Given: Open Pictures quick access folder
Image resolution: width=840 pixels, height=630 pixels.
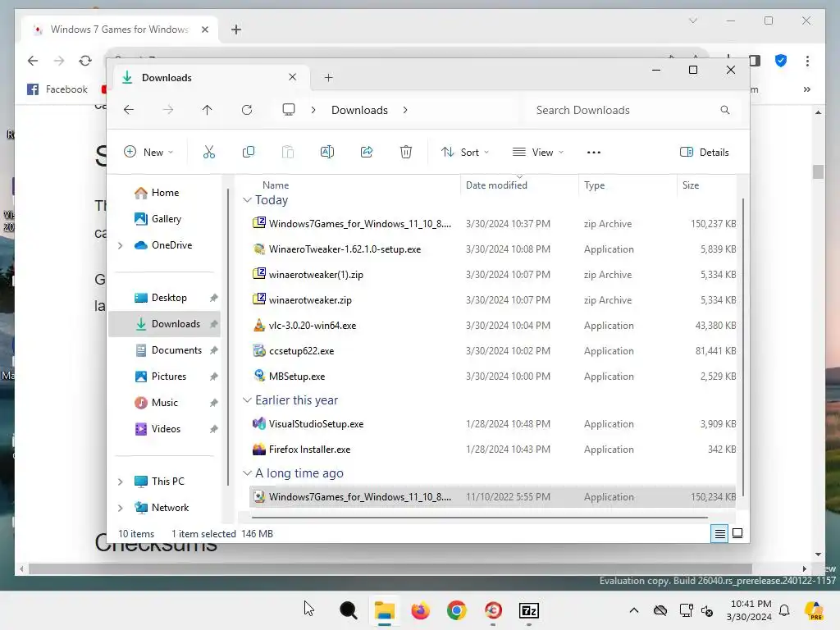Looking at the screenshot, I should tap(164, 377).
